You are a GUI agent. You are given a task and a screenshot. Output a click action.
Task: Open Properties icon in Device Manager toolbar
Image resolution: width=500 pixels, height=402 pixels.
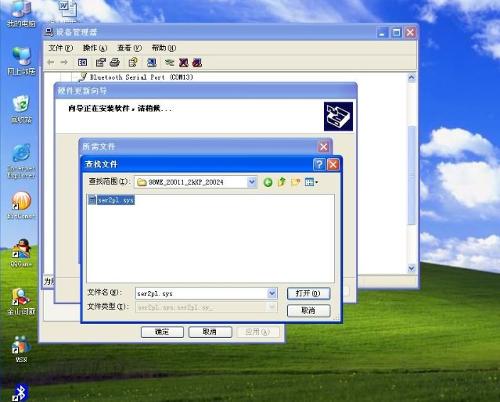click(100, 62)
